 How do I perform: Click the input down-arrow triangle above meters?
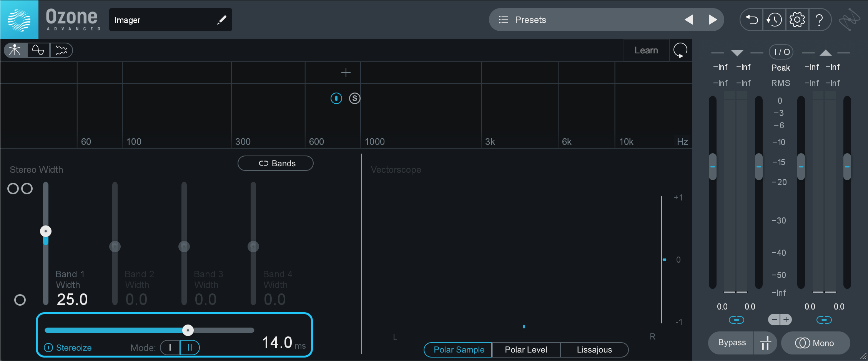(x=737, y=53)
